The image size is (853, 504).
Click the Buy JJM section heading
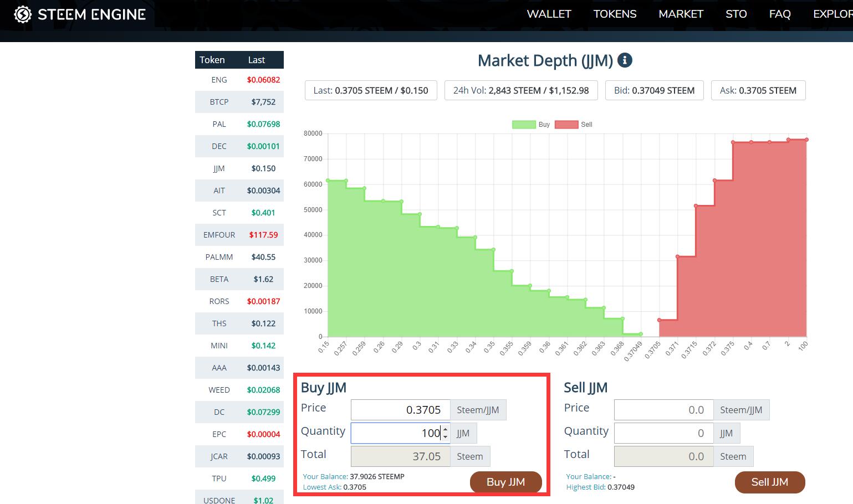(x=324, y=388)
